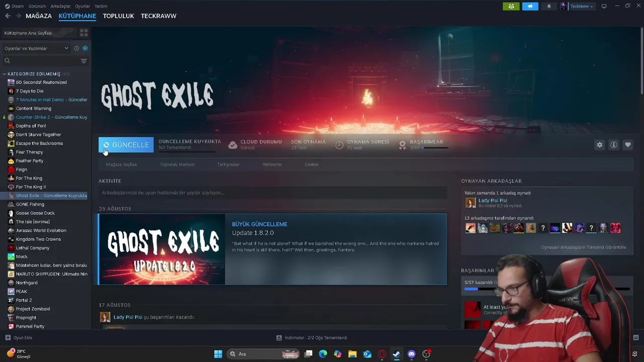The width and height of the screenshot is (644, 362).
Task: Click the PEAK game icon
Action: click(11, 292)
